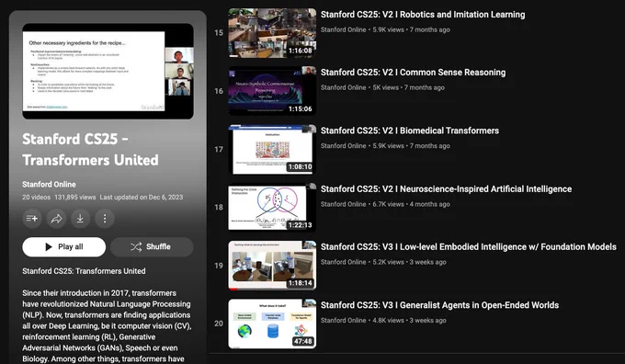This screenshot has height=364, width=625.
Task: Open the three-dot more actions menu
Action: coord(105,219)
